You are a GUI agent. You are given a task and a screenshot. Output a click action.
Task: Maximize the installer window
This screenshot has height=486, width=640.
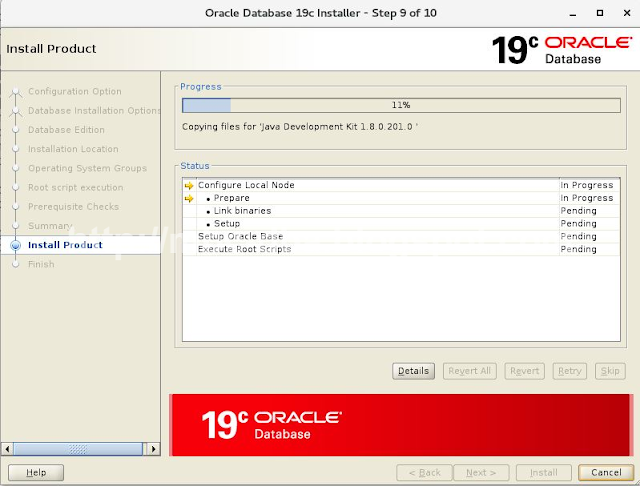coord(600,13)
